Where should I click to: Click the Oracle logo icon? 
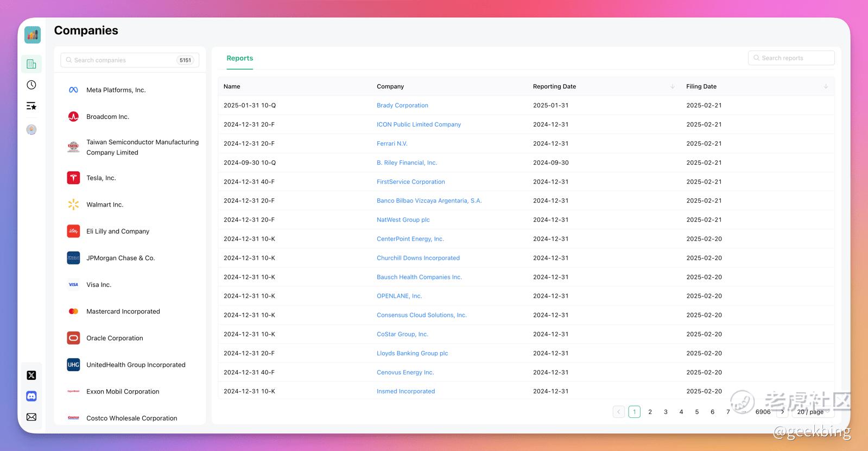[73, 338]
